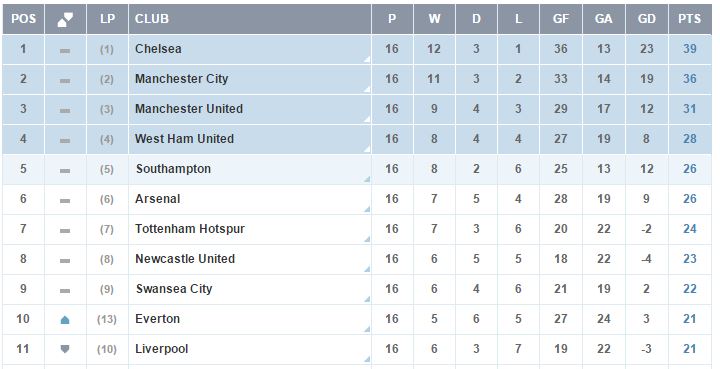Expand the Newcastle United row triangle
720x369 pixels.
click(367, 269)
